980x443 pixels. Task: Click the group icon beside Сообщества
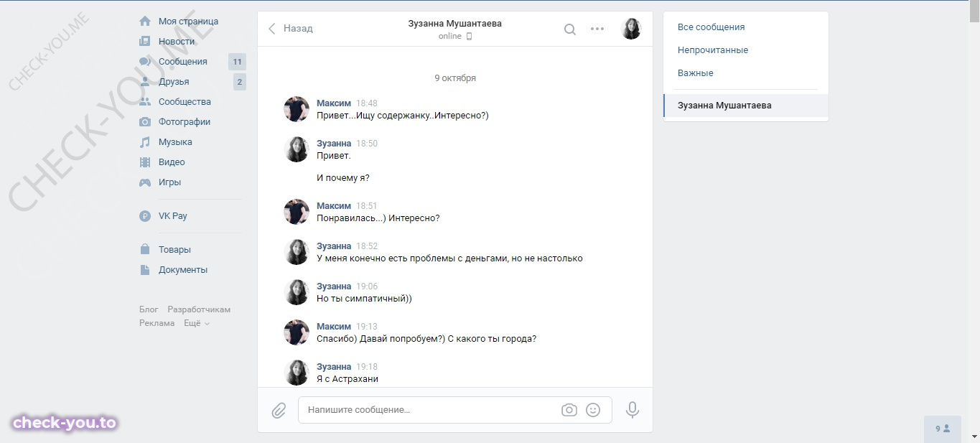145,102
